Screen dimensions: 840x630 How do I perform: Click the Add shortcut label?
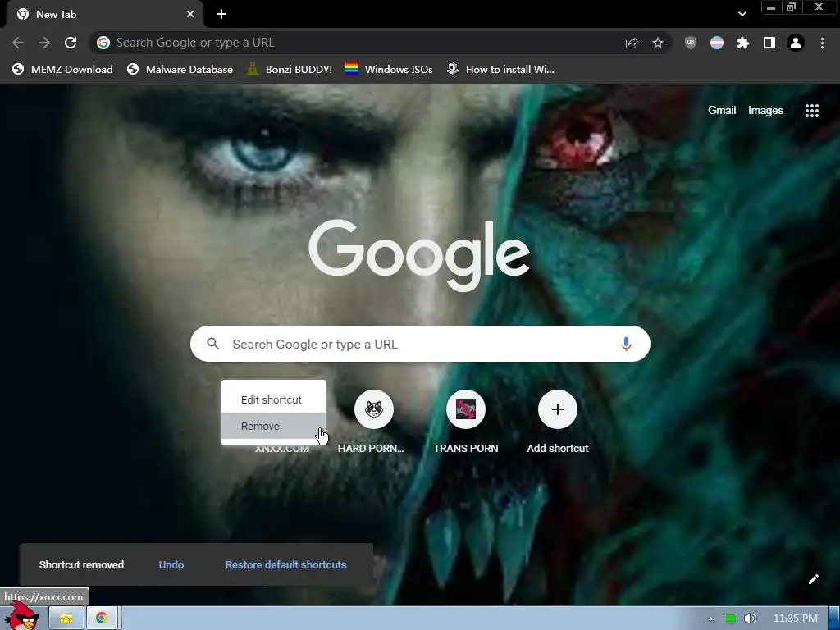[x=558, y=449]
